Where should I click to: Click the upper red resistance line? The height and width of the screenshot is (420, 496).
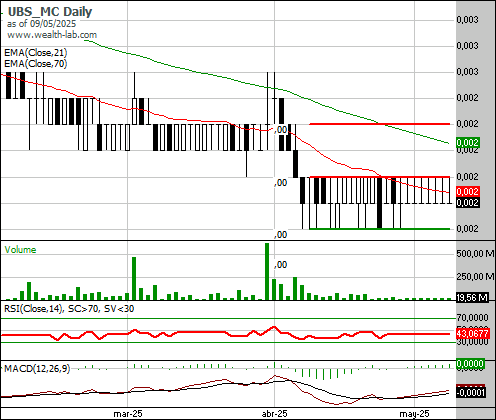pos(380,124)
